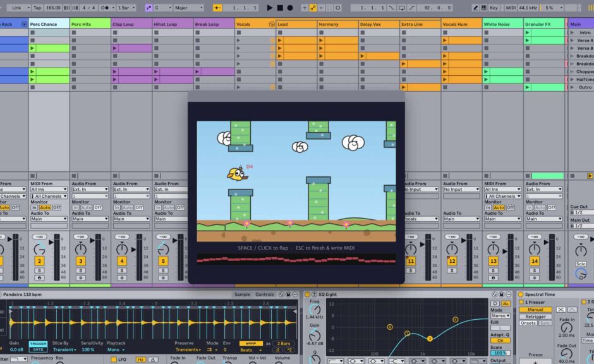
Task: Toggle track 2 activator button
Action: [39, 261]
